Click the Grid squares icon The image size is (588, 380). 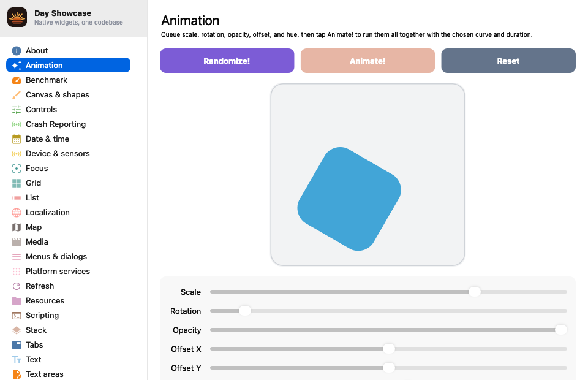click(17, 183)
